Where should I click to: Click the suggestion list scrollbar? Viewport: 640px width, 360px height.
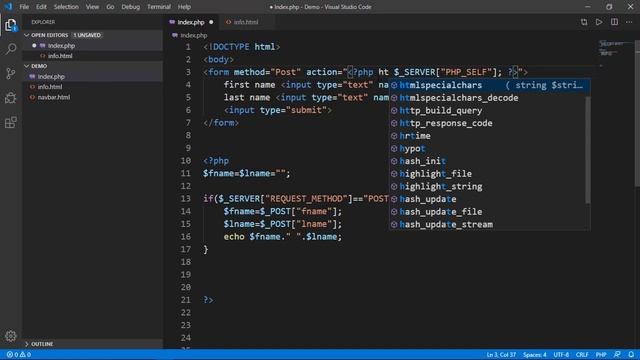click(x=588, y=149)
